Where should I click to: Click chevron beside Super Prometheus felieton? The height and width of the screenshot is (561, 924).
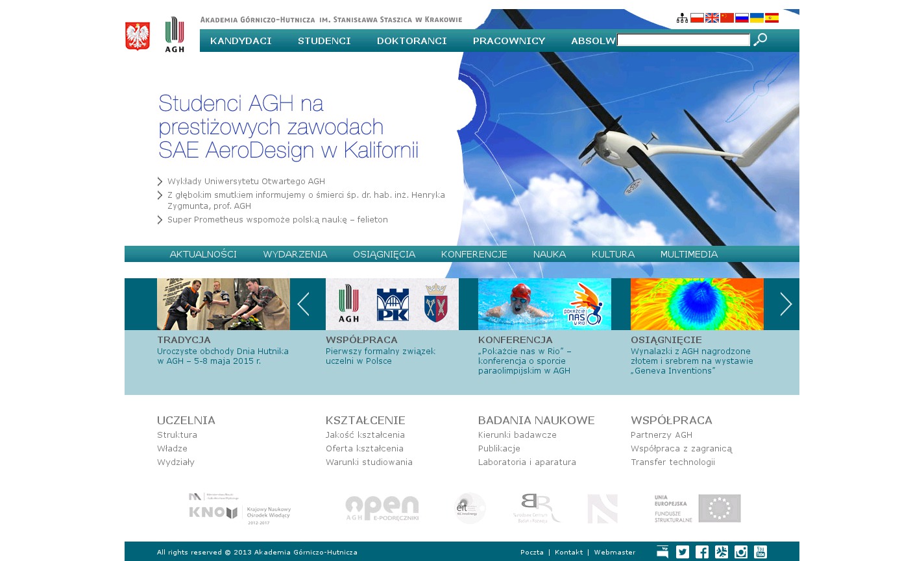[160, 220]
